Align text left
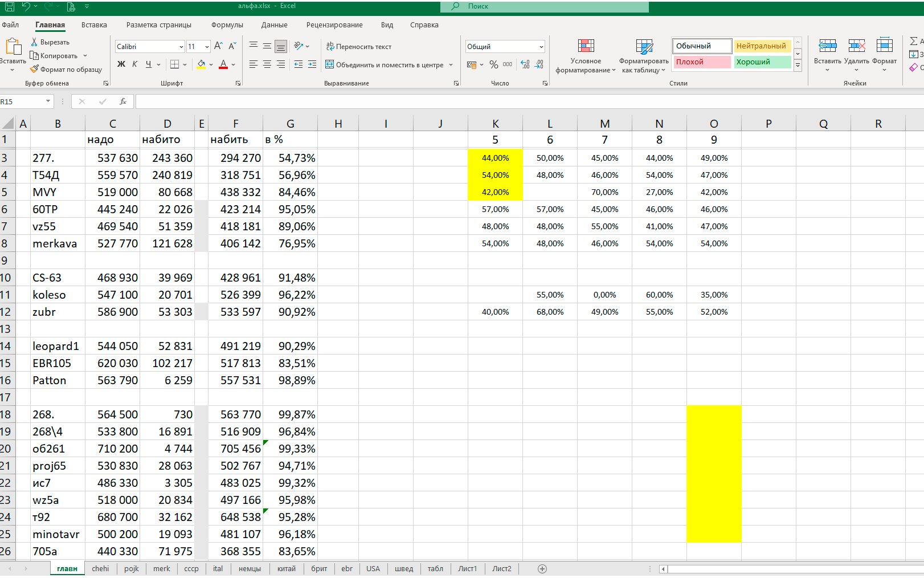Viewport: 924px width, 578px height. click(x=254, y=64)
